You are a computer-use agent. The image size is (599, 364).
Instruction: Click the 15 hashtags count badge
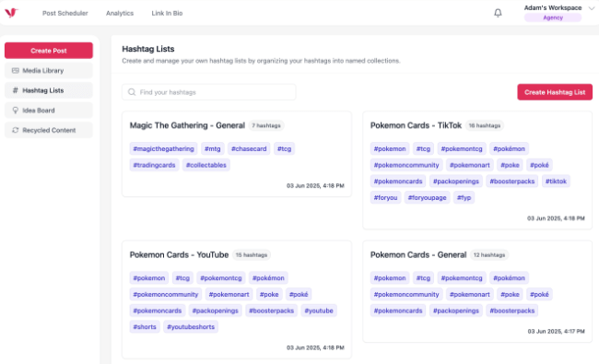click(x=252, y=254)
